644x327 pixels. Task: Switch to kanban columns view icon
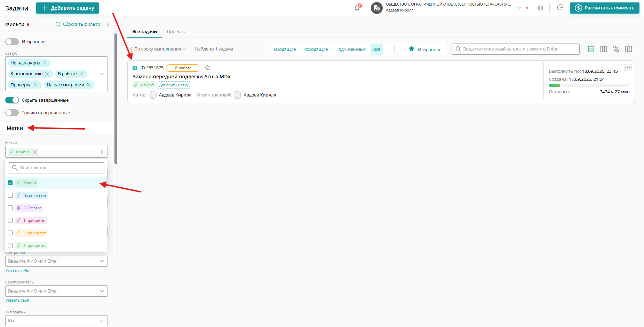(x=603, y=49)
